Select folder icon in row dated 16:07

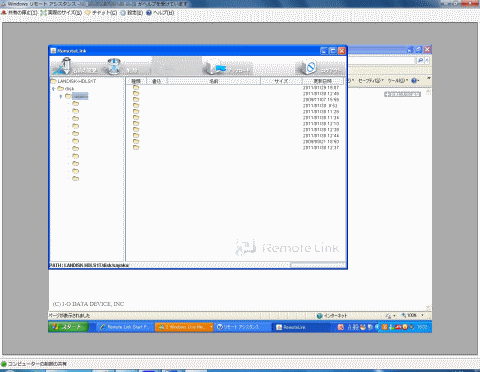tap(136, 87)
